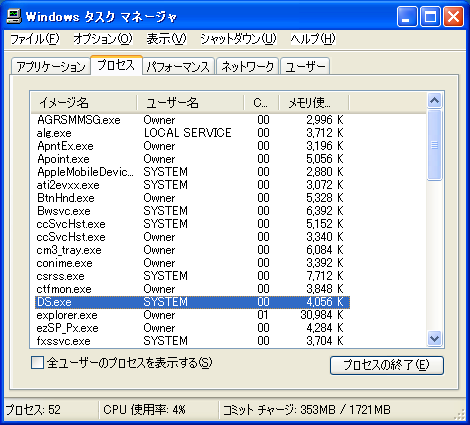Close the Task Manager window
Viewport: 470px width, 425px height.
(x=453, y=17)
